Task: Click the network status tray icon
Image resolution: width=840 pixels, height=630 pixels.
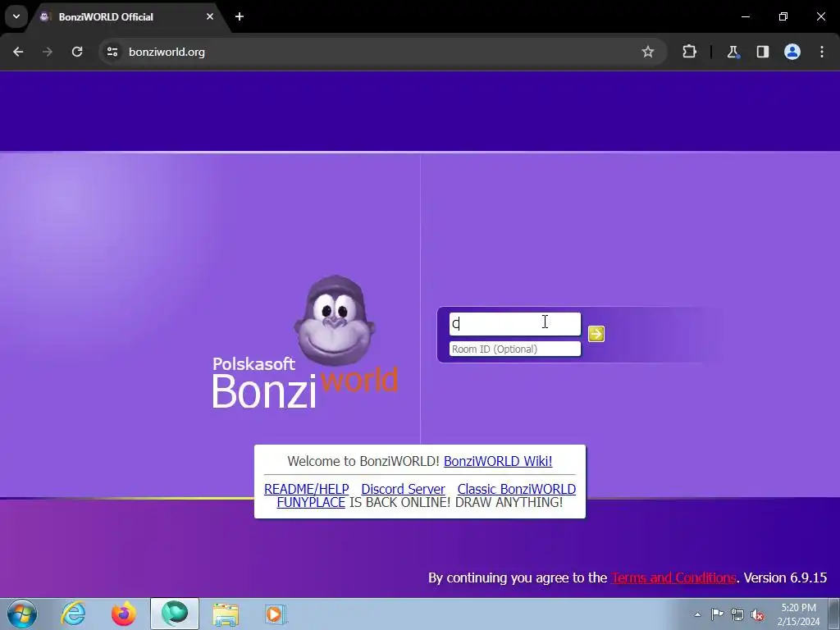Action: [737, 614]
